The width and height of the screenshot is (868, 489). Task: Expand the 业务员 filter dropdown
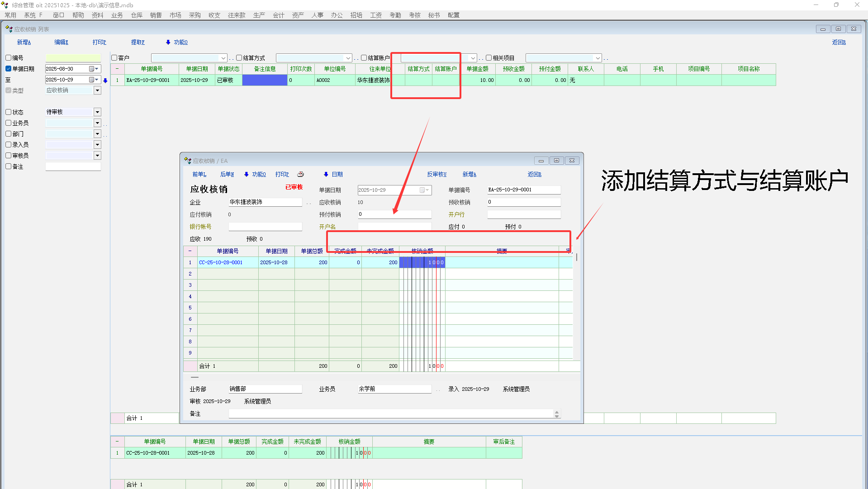click(x=97, y=123)
